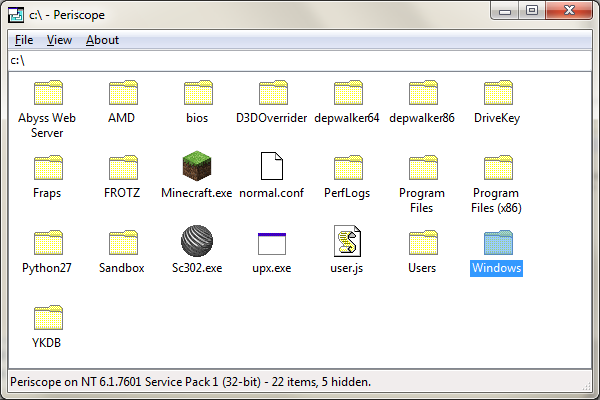Click the PerfLogs folder icon
The height and width of the screenshot is (400, 600).
pyautogui.click(x=348, y=167)
